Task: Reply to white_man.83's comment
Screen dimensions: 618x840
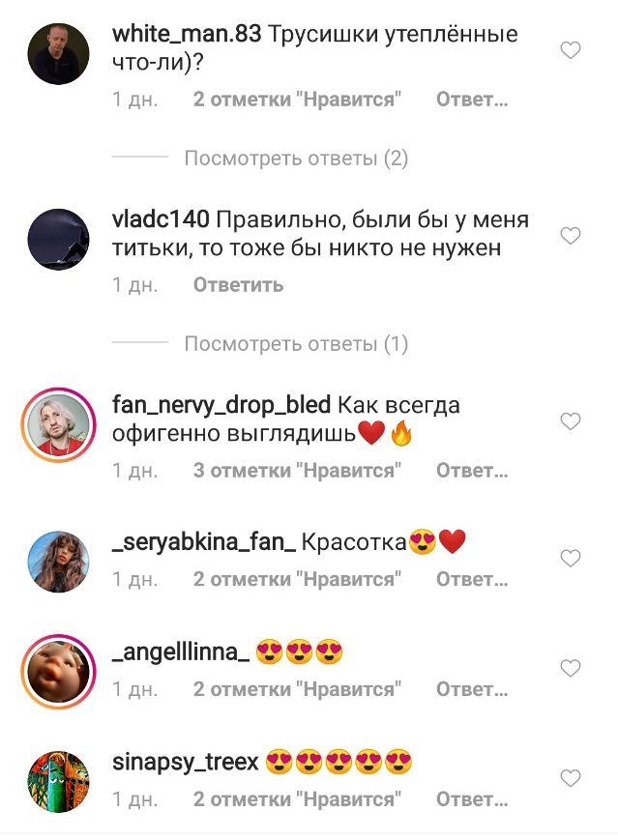Action: (x=472, y=100)
